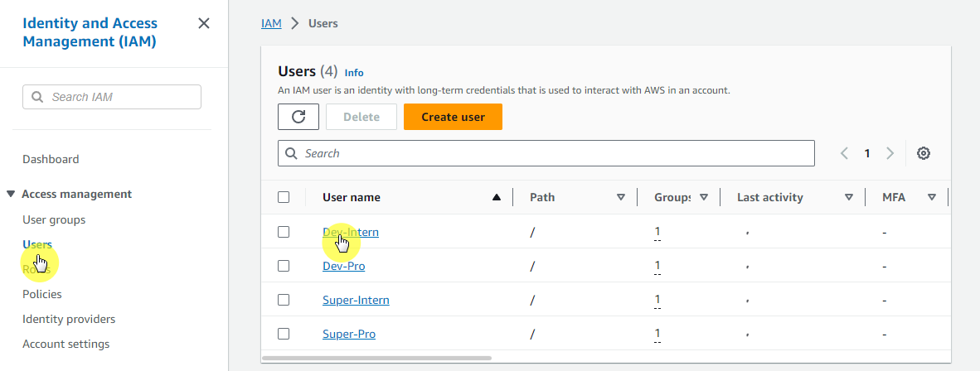Collapse the Access management section
980x371 pixels.
(11, 195)
